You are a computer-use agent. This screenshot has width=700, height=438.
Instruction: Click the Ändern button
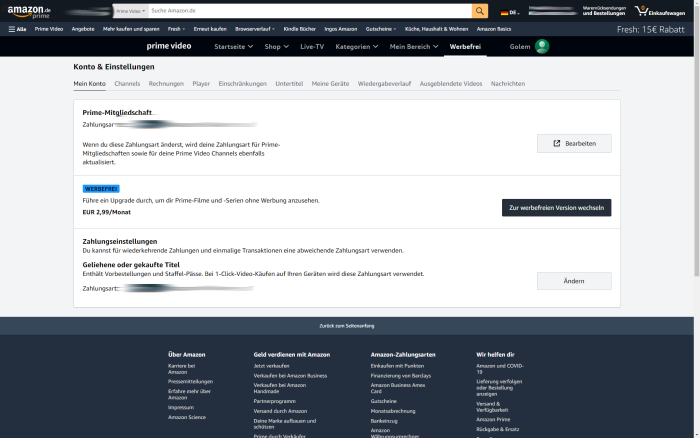(574, 281)
